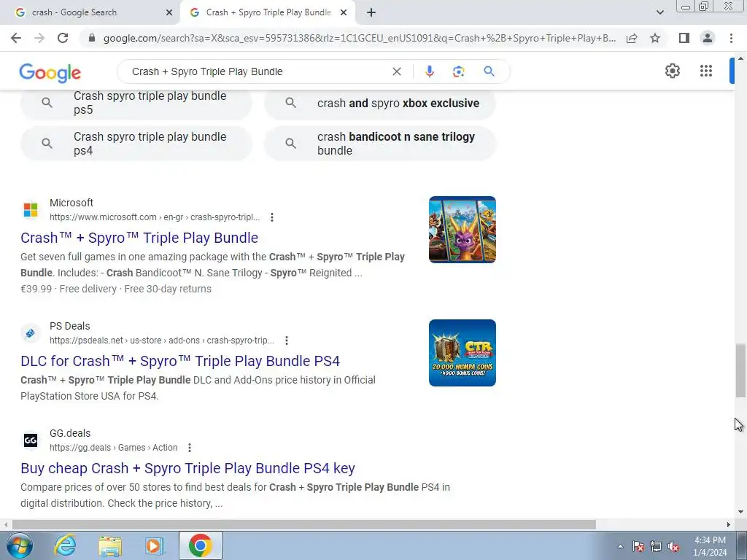Click the scroll-up arrow of the page scrollbar
This screenshot has width=747, height=560.
(x=740, y=58)
